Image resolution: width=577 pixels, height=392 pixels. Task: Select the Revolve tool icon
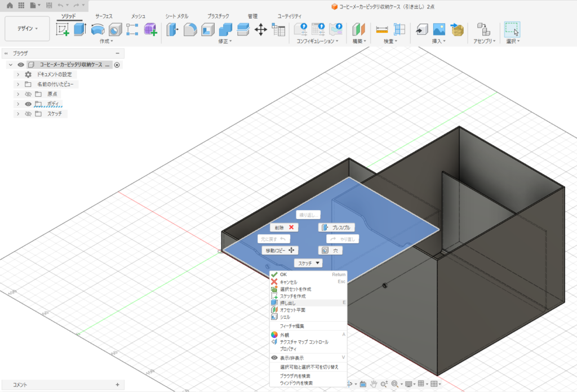97,29
